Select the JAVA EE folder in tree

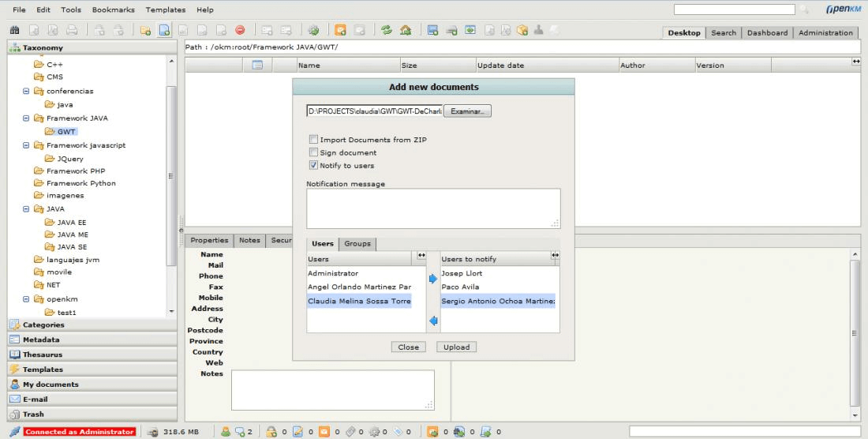pyautogui.click(x=72, y=222)
